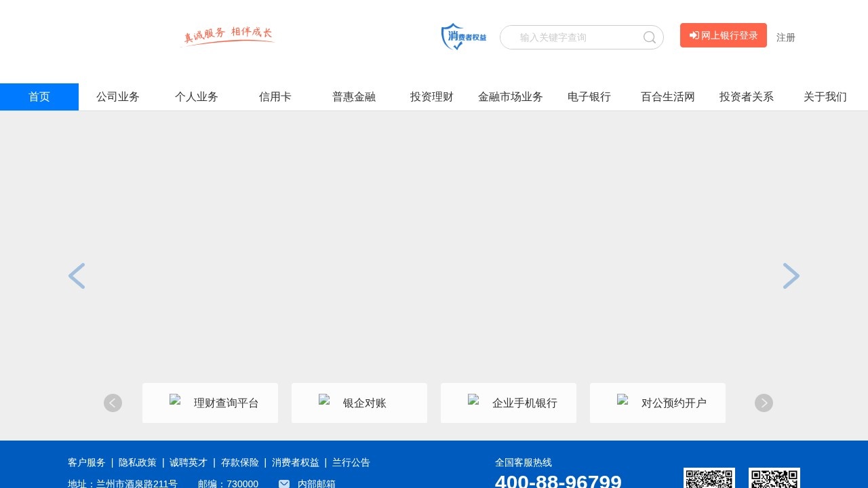The height and width of the screenshot is (488, 868).
Task: Click the 诚聘英才 footer link
Action: [189, 462]
